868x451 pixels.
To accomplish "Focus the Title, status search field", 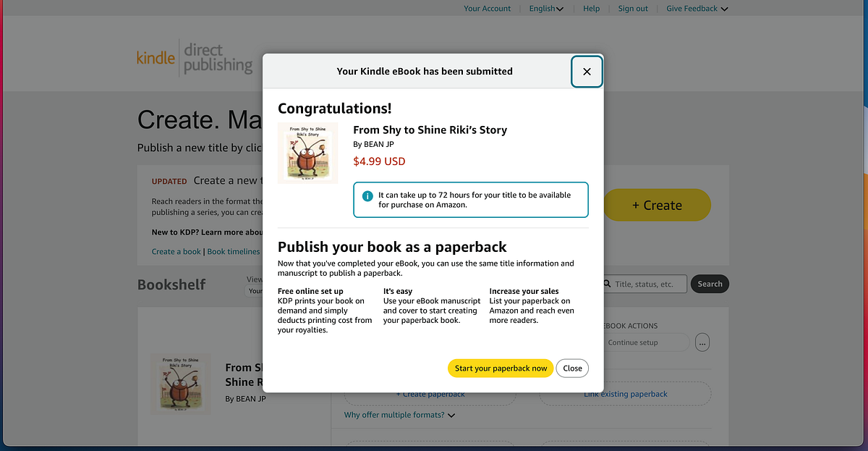I will pos(644,284).
